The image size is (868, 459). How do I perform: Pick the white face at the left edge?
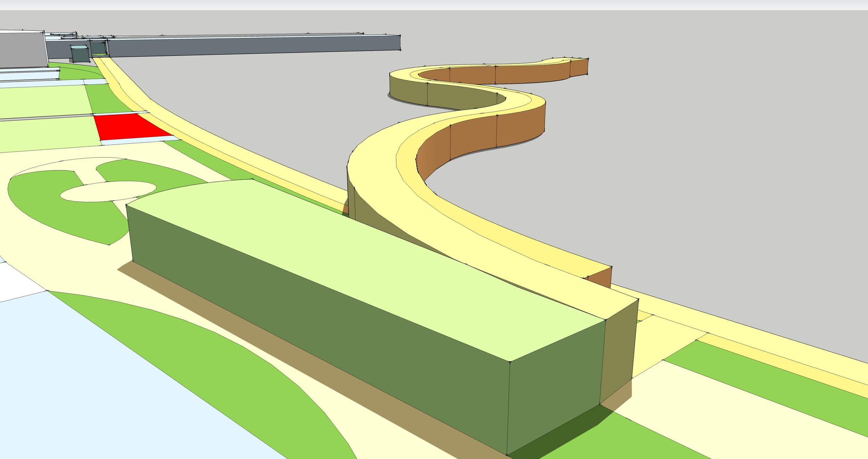17,281
